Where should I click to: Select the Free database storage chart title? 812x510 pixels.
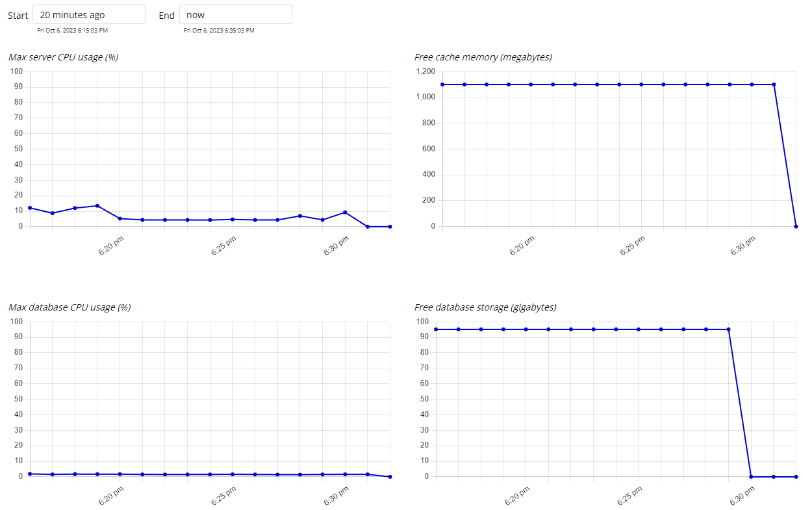(485, 307)
